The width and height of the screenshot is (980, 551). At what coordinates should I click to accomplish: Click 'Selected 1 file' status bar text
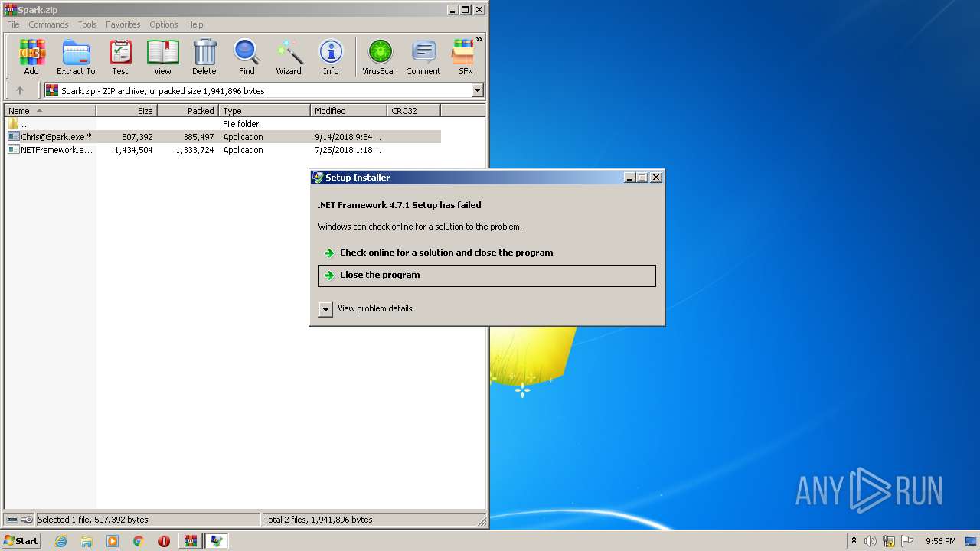[93, 520]
